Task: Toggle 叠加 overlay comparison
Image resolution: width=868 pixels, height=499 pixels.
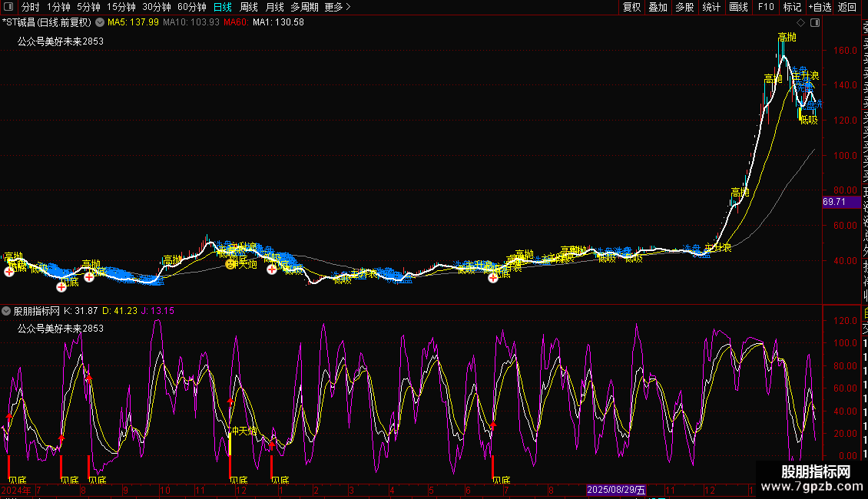Action: 658,7
